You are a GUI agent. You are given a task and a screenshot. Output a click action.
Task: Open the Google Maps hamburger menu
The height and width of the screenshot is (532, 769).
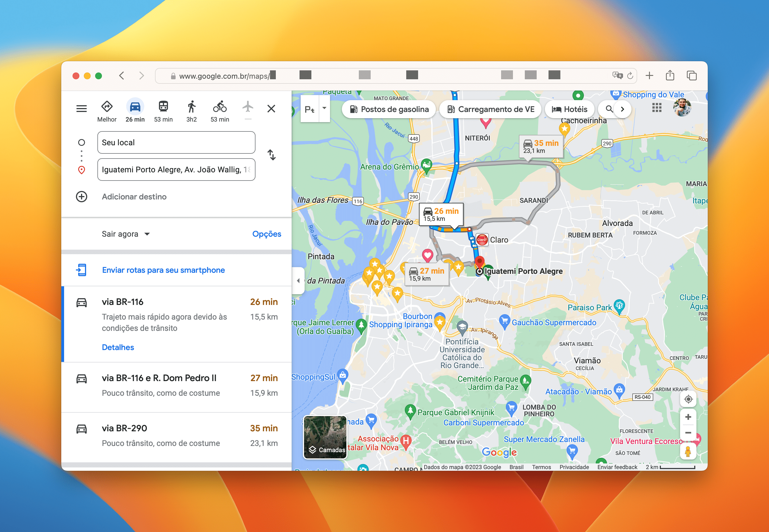(x=81, y=108)
